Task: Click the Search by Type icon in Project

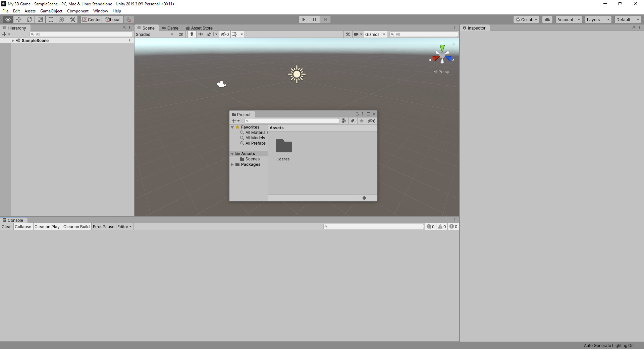Action: pyautogui.click(x=344, y=121)
